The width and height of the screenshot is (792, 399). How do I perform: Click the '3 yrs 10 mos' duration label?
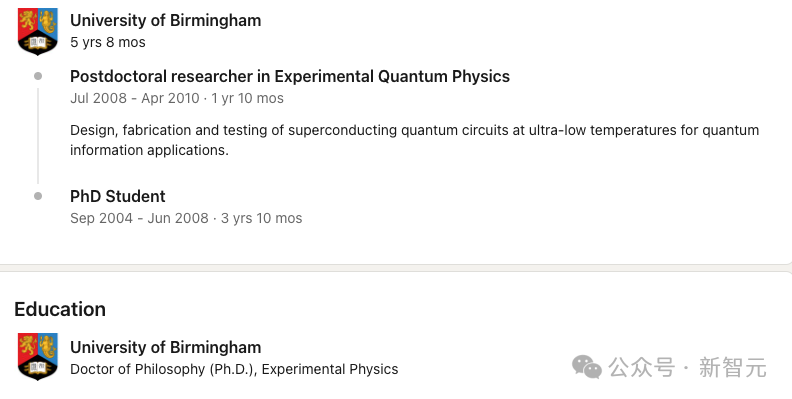tap(262, 218)
